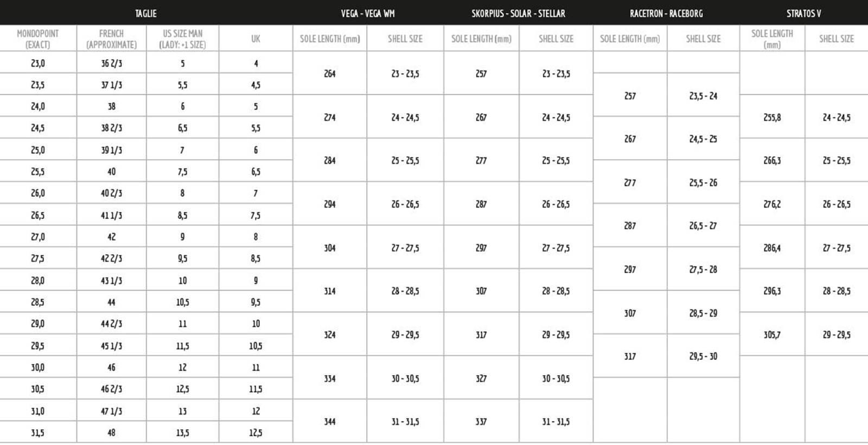Select Racetron shell size 25,5 - 26
Image resolution: width=868 pixels, height=445 pixels.
[703, 183]
